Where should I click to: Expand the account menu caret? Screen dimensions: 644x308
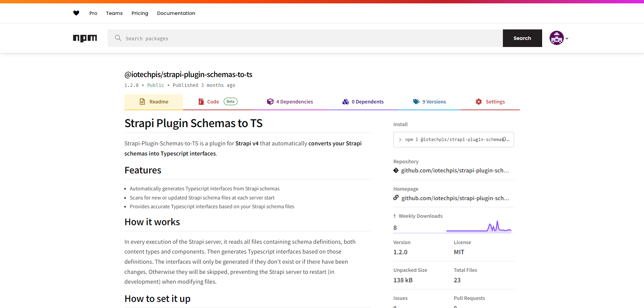tap(567, 39)
